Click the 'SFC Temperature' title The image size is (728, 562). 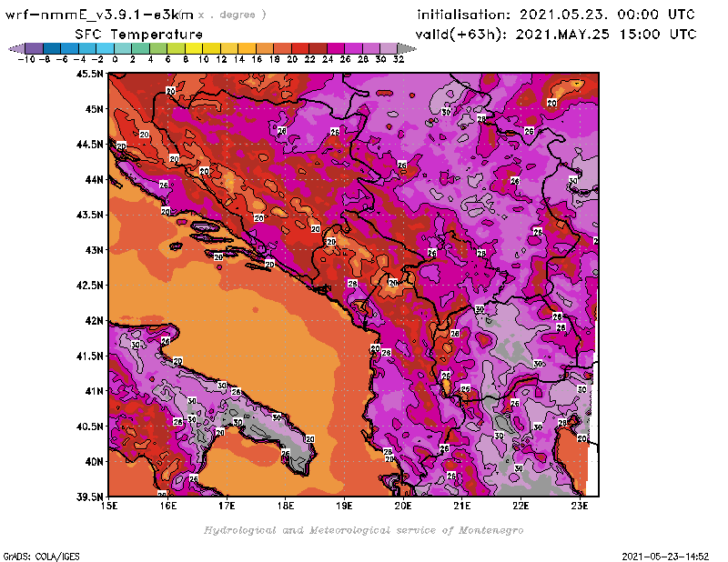click(x=138, y=35)
